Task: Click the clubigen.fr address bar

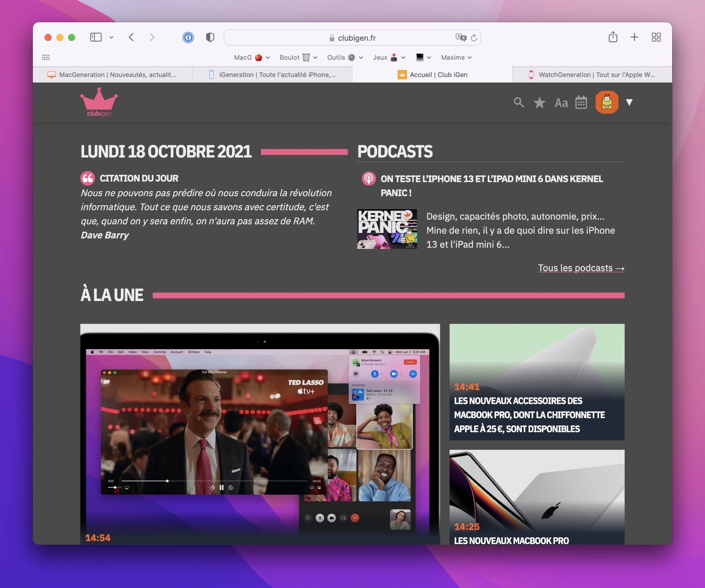Action: pyautogui.click(x=352, y=38)
